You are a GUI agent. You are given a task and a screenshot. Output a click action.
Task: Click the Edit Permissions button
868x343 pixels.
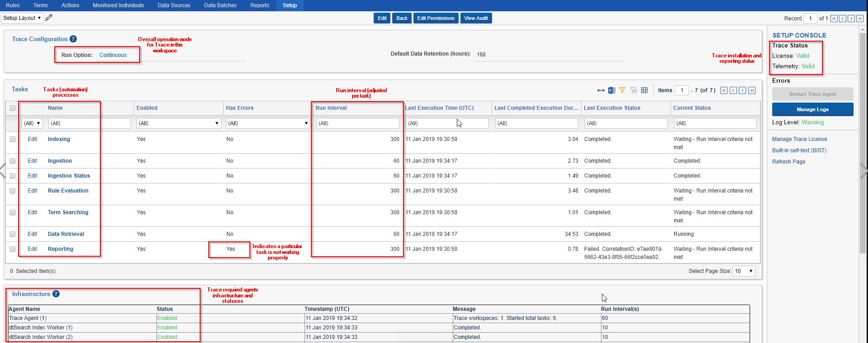click(436, 18)
